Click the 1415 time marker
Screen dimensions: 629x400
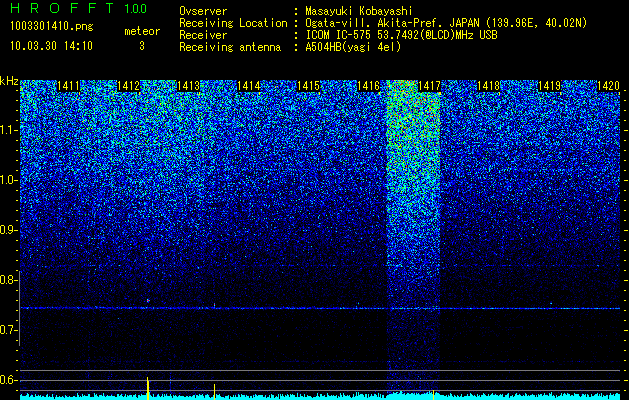pyautogui.click(x=308, y=85)
